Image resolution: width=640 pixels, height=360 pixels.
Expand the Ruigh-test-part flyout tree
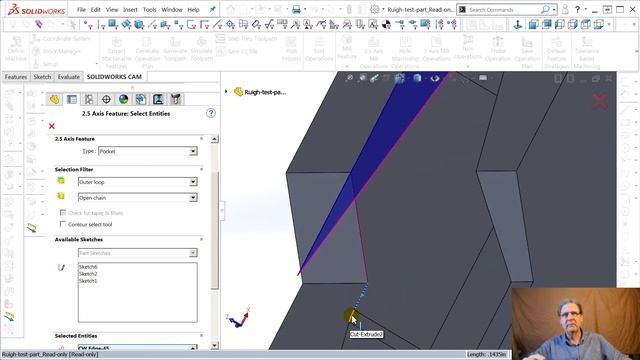[226, 92]
